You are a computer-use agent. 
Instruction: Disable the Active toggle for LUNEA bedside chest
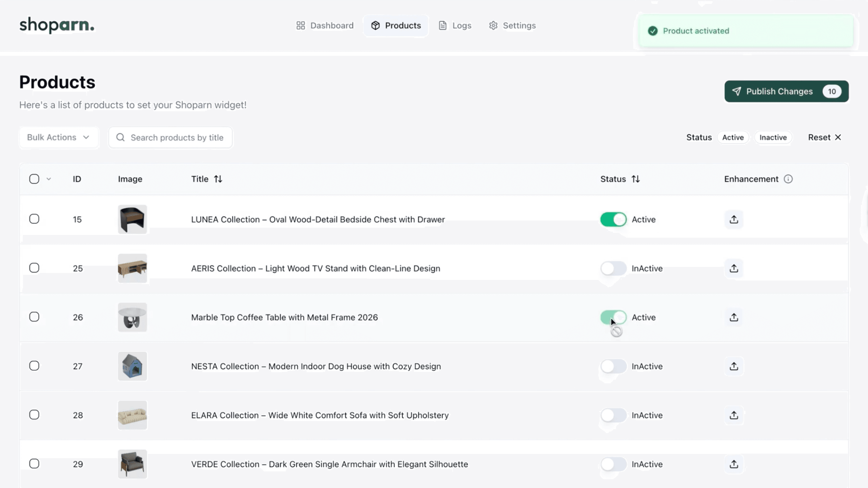click(x=613, y=219)
